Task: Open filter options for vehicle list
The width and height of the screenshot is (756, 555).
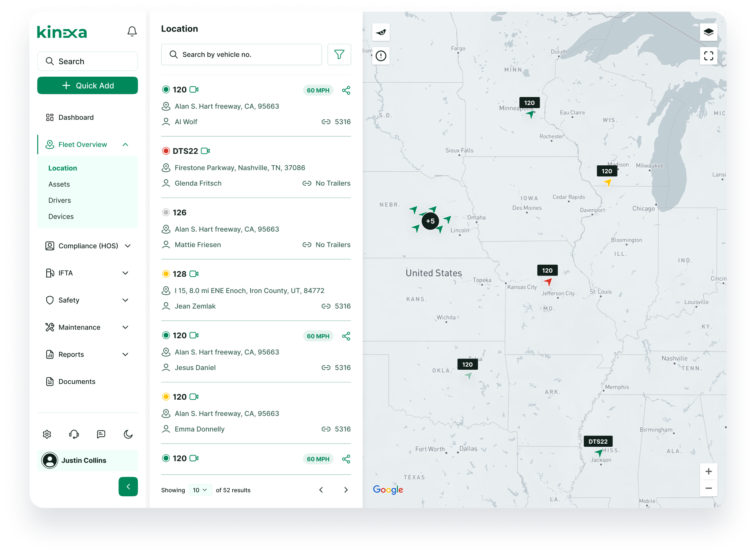Action: point(339,54)
